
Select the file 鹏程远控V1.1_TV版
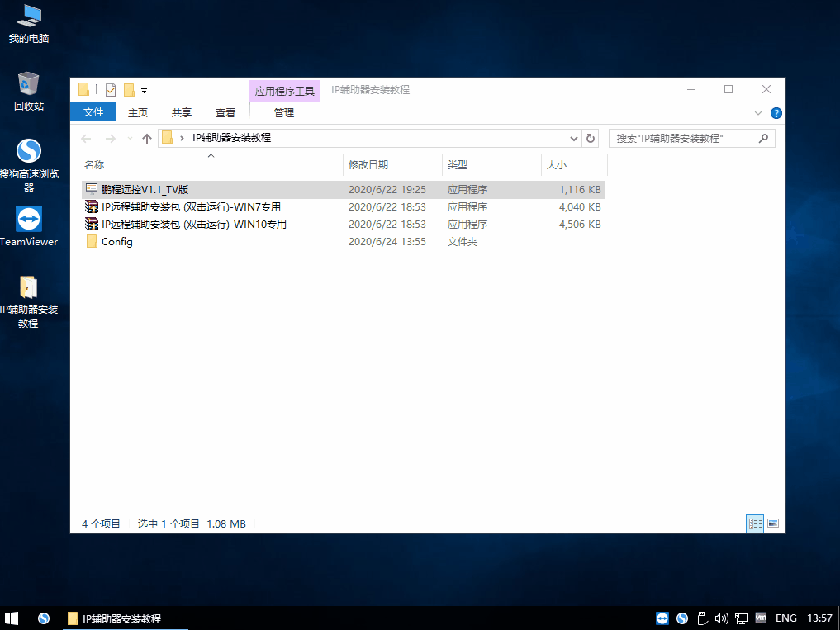click(343, 190)
